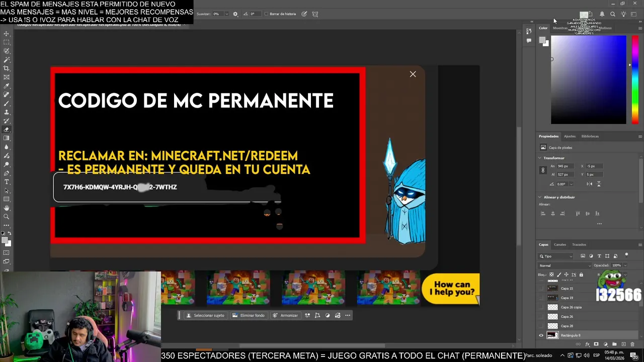Create a new group folder icon
This screenshot has height=362, width=644.
pyautogui.click(x=614, y=344)
